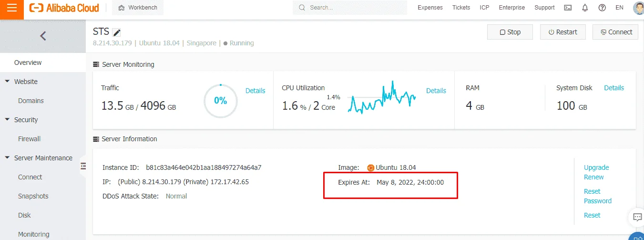Image resolution: width=644 pixels, height=240 pixels.
Task: Toggle the sidebar collapse handle
Action: [83, 166]
